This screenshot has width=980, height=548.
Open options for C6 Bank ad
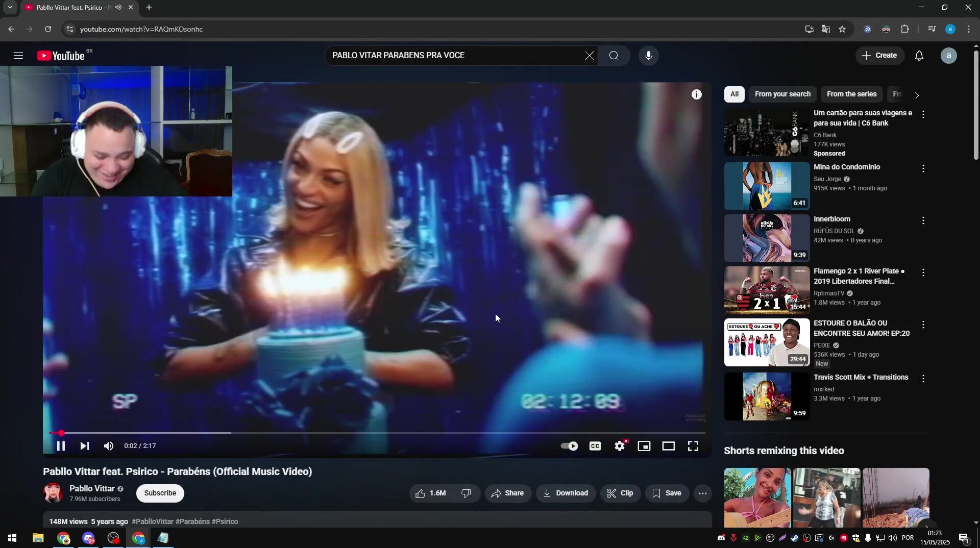(x=923, y=115)
